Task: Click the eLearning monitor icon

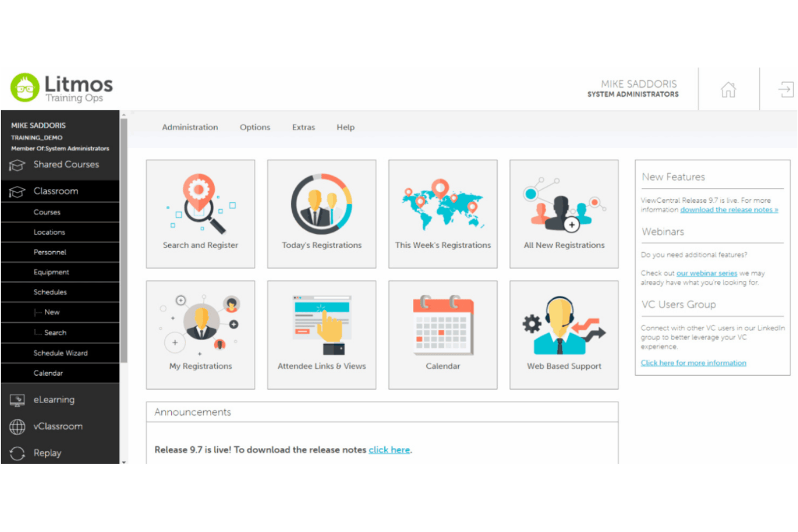Action: pos(17,400)
